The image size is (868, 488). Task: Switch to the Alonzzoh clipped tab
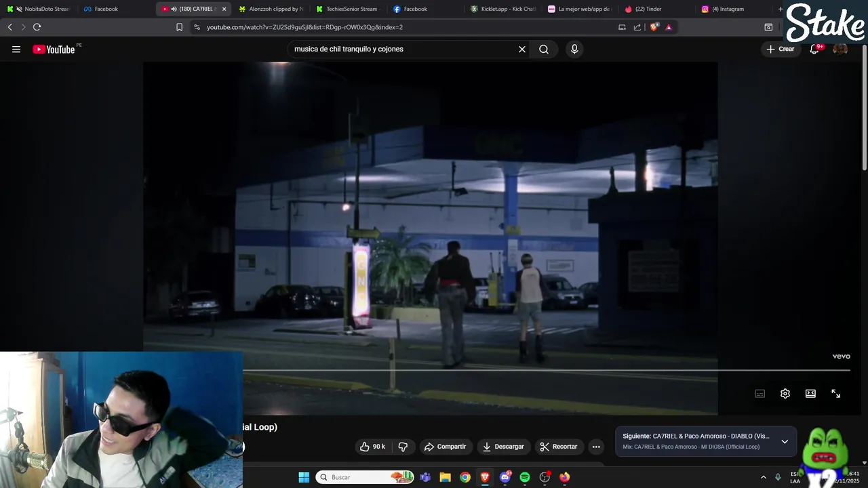(271, 9)
